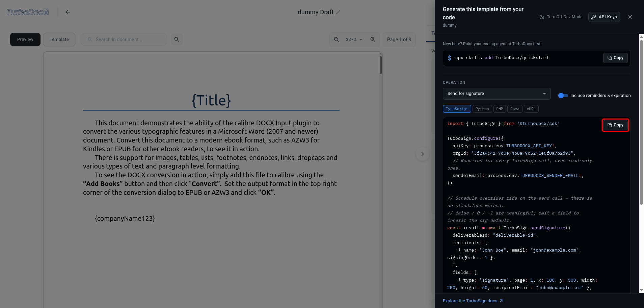This screenshot has width=644, height=308.
Task: Open the 227% zoom level dropdown
Action: [x=354, y=40]
